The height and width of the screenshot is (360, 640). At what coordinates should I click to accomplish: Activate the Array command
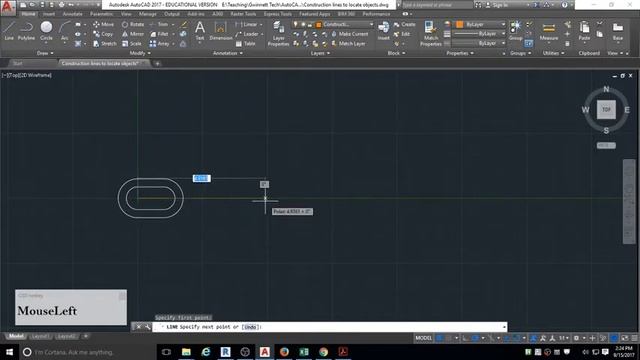pos(159,44)
